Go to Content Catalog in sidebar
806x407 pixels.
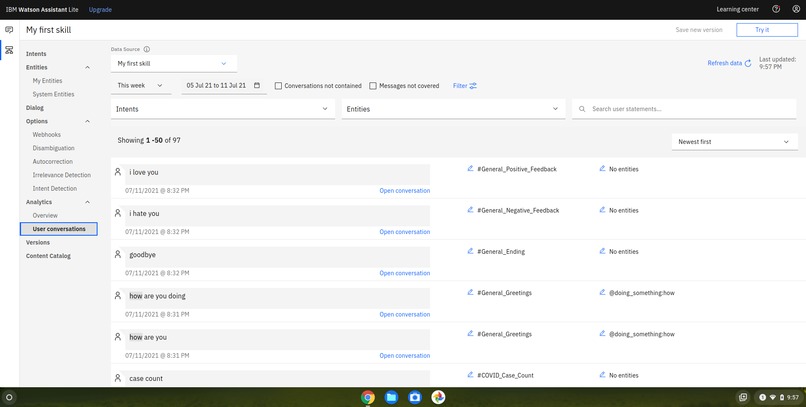coord(48,256)
